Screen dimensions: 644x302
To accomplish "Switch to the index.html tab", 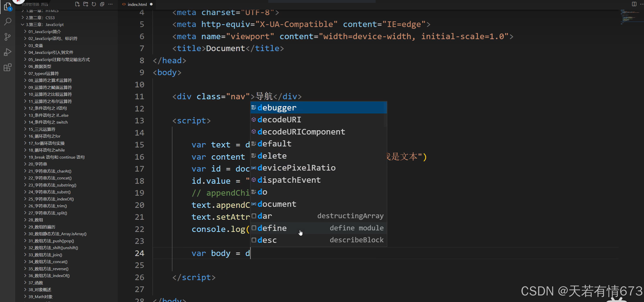I will [137, 4].
